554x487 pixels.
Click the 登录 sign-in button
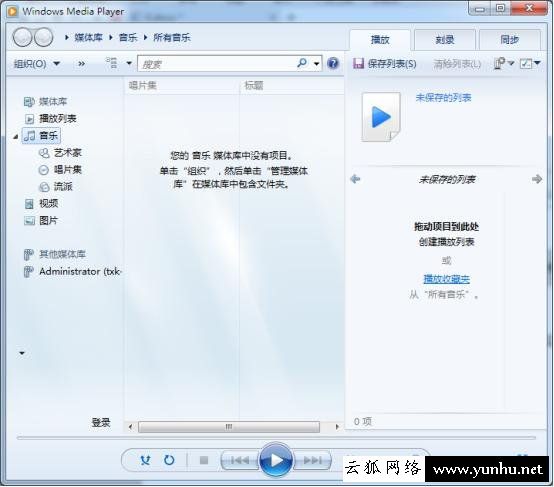coord(101,422)
